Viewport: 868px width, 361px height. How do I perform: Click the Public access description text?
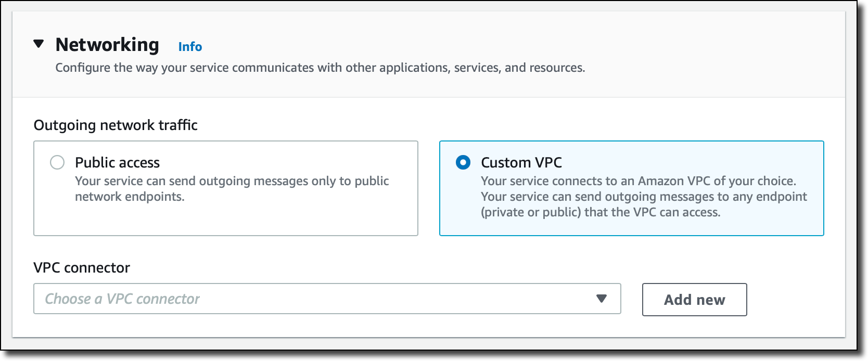tap(232, 188)
